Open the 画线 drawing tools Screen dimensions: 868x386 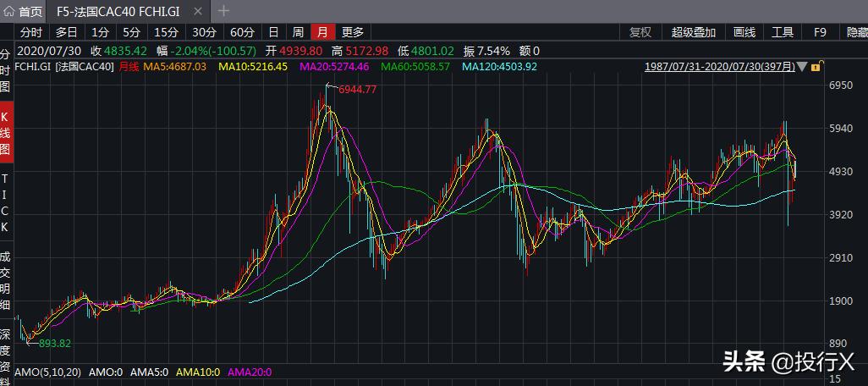tap(744, 32)
